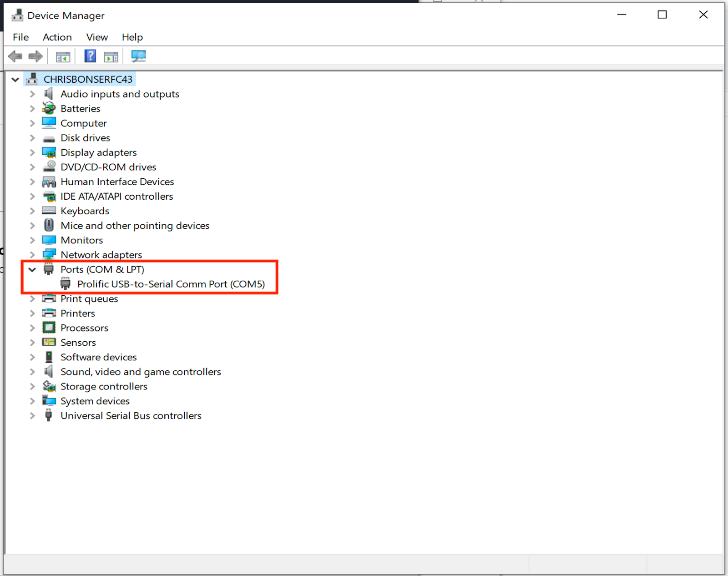Viewport: 728px width, 576px height.
Task: Collapse the Ports (COM & LPT) category
Action: (32, 269)
